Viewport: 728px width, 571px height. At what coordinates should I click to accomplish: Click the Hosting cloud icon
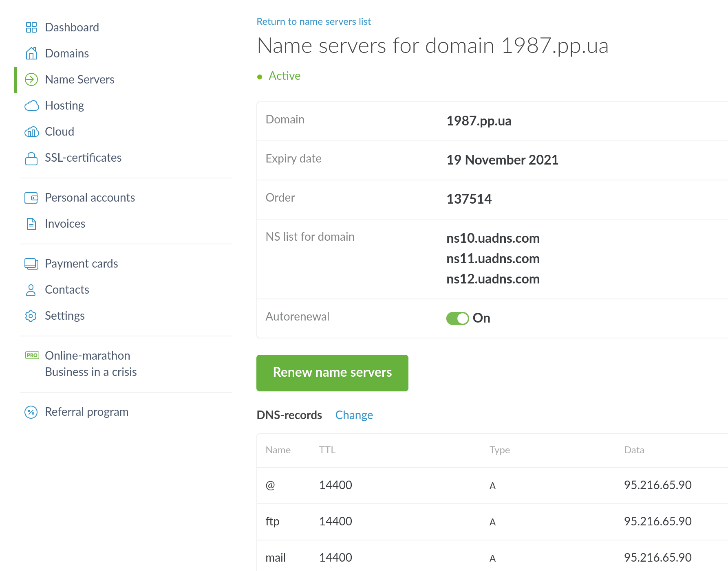click(x=31, y=105)
